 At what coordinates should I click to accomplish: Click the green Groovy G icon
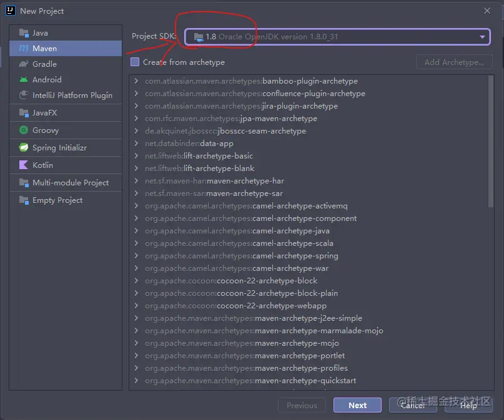click(24, 130)
